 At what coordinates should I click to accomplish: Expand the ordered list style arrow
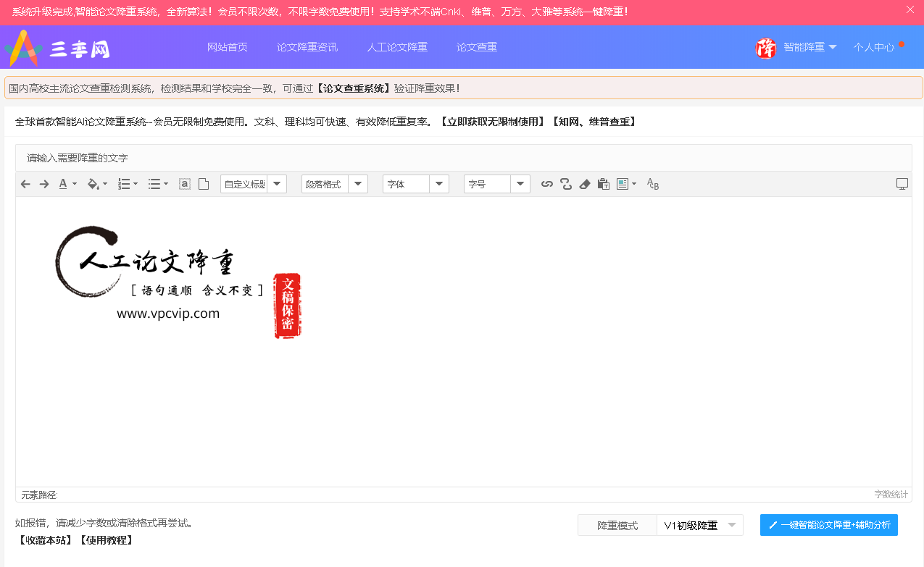(136, 184)
